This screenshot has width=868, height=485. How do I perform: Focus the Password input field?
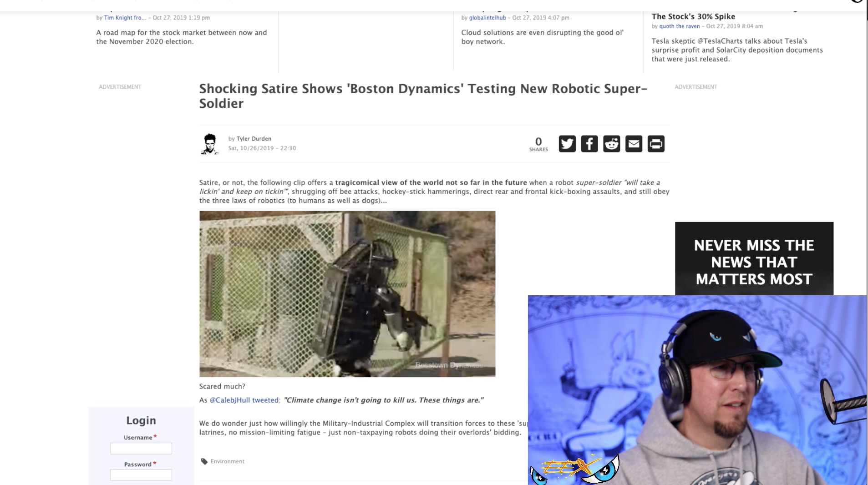pyautogui.click(x=141, y=475)
